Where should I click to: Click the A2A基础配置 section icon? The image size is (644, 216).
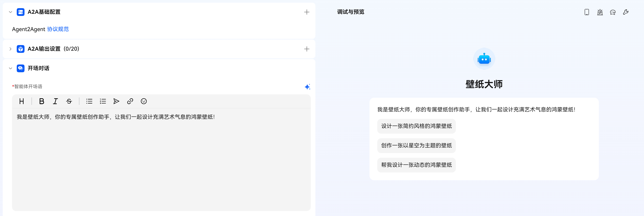tap(20, 12)
